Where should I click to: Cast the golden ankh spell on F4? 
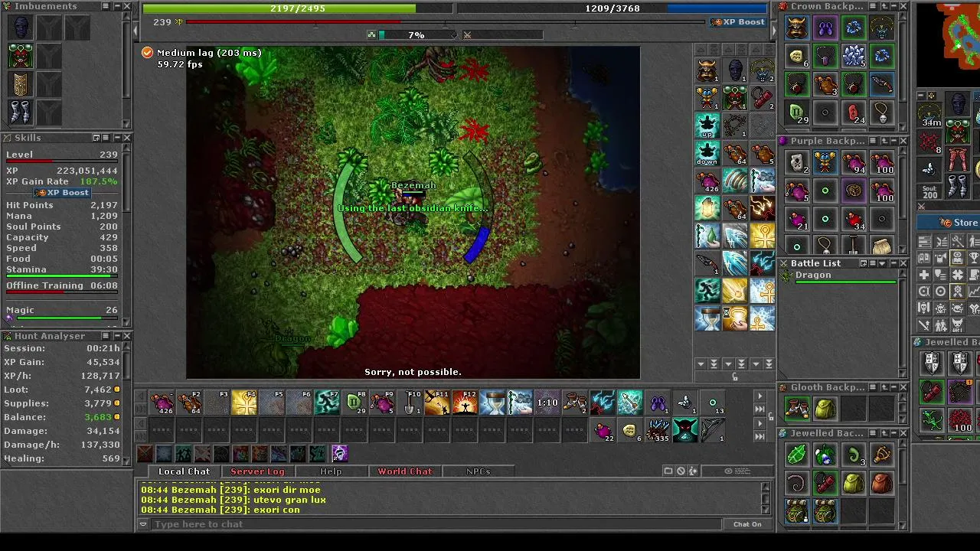244,403
